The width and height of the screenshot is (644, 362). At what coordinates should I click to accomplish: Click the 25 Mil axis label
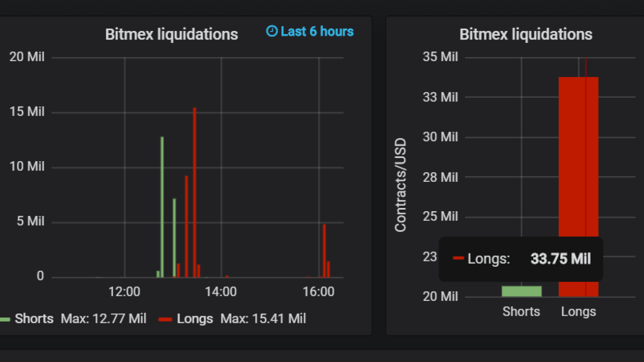click(x=440, y=216)
